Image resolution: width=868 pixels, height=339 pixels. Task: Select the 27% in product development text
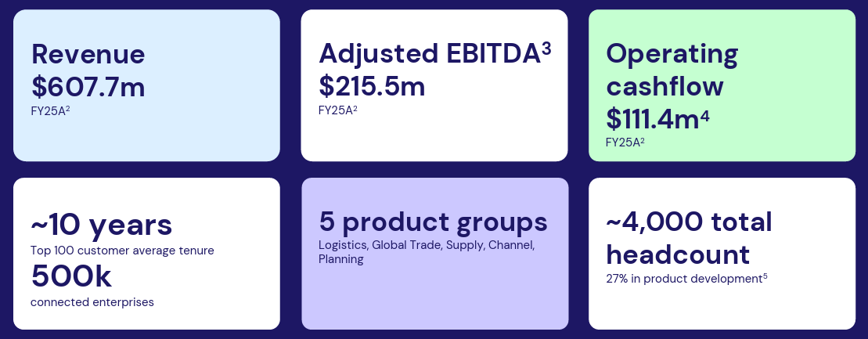(683, 278)
